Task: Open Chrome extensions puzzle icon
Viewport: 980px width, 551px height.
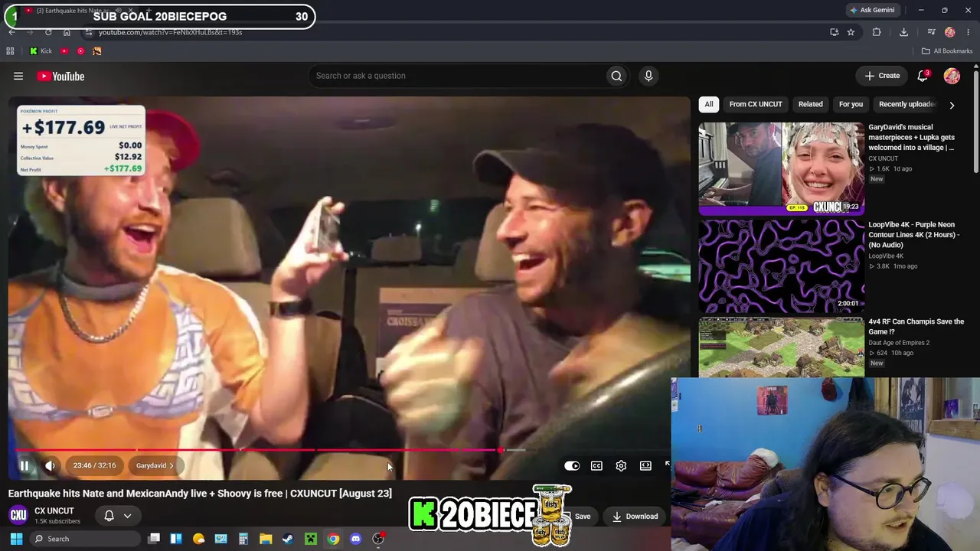Action: point(877,32)
